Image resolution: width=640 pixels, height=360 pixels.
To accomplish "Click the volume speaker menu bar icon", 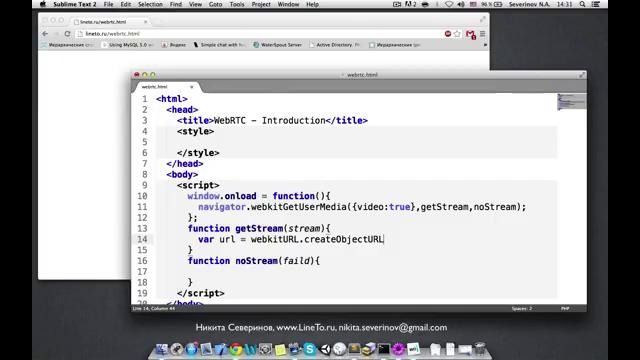I will tap(461, 4).
